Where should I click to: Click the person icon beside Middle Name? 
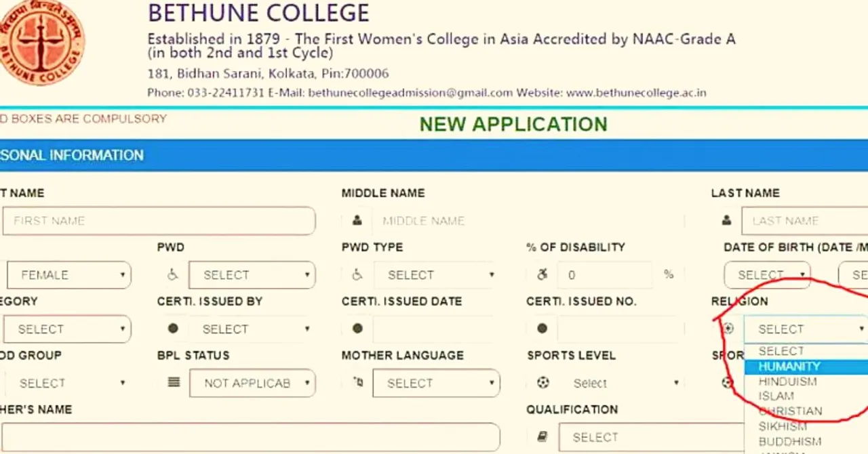pos(357,220)
